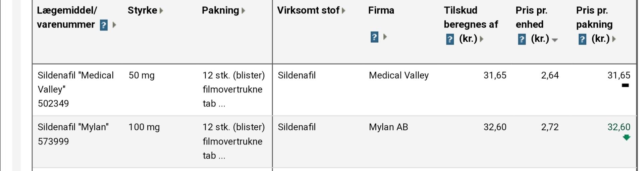Viewport: 644px width, 171px height.
Task: Toggle Pris pr. enhed descending sort arrow
Action: (x=555, y=40)
